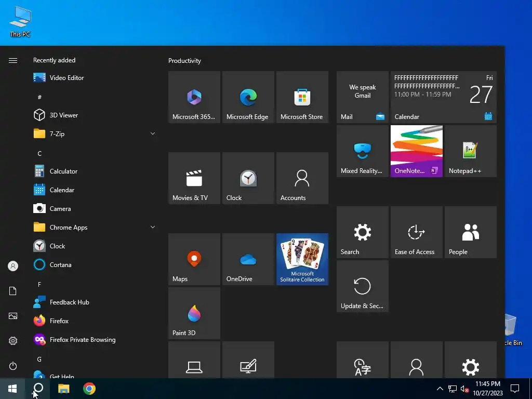
Task: Open the Clock tile
Action: coord(248,178)
